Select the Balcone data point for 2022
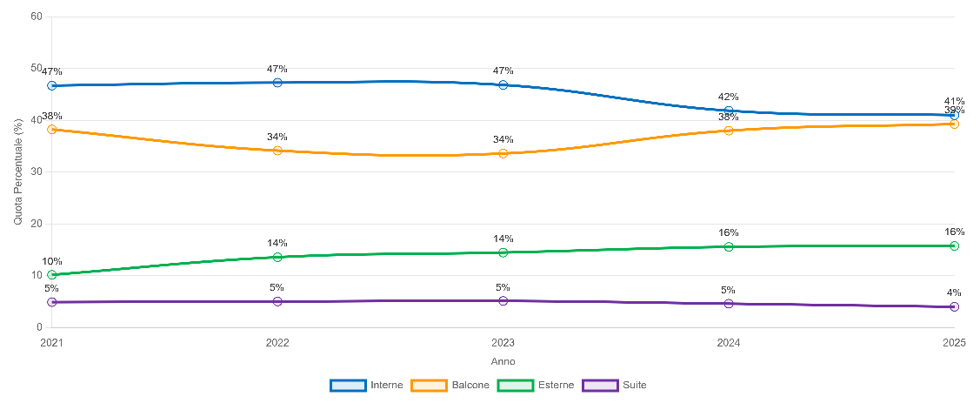 tap(277, 151)
